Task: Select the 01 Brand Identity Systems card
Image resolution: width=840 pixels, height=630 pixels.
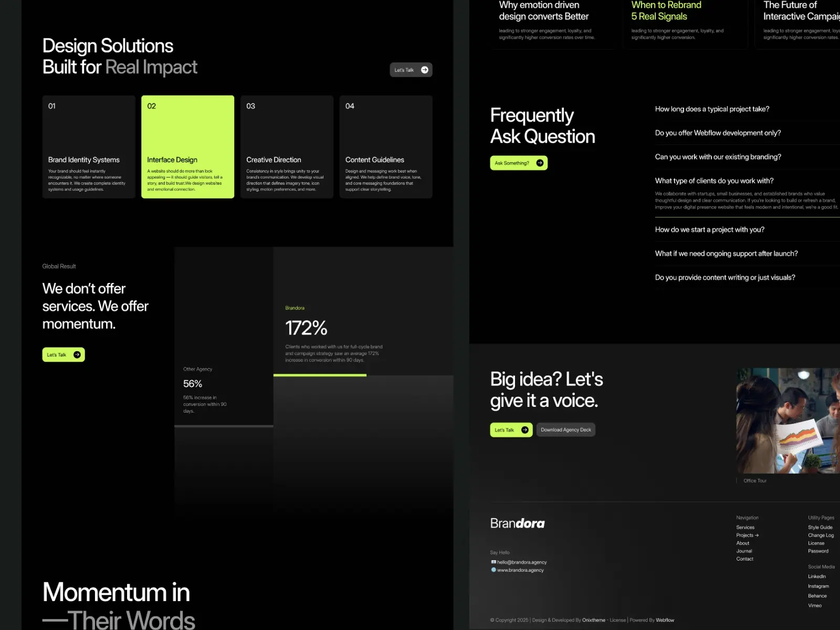Action: click(x=89, y=147)
